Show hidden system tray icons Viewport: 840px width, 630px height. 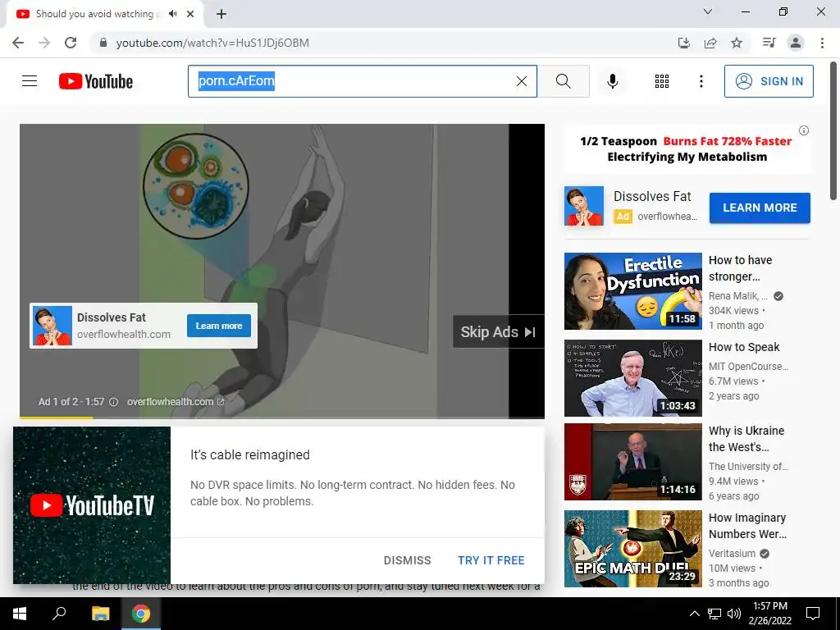[x=694, y=614]
